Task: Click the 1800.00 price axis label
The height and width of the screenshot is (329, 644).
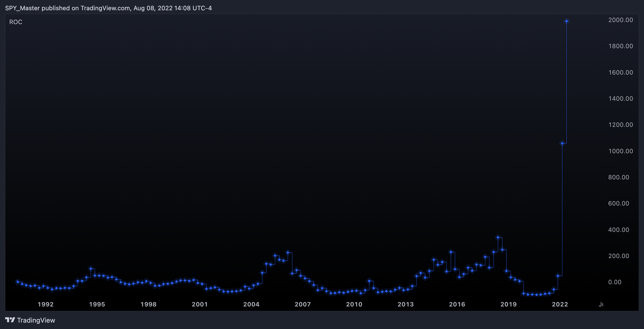Action: pos(621,46)
